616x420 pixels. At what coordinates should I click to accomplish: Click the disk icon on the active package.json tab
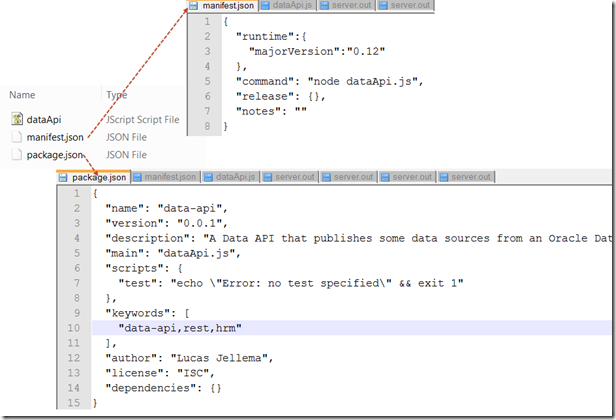(63, 178)
